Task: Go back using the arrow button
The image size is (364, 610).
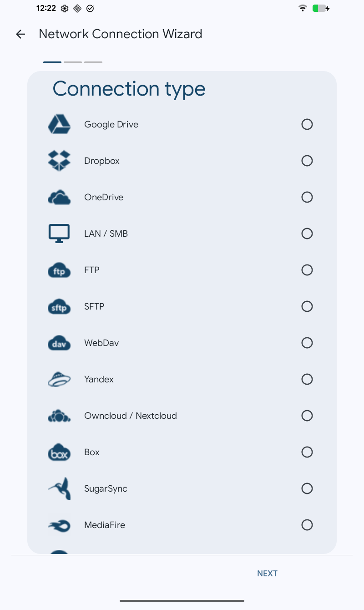Action: [x=20, y=34]
